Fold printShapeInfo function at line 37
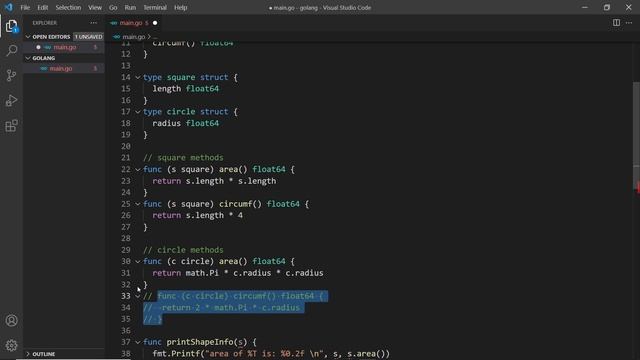640x360 pixels. click(x=138, y=342)
